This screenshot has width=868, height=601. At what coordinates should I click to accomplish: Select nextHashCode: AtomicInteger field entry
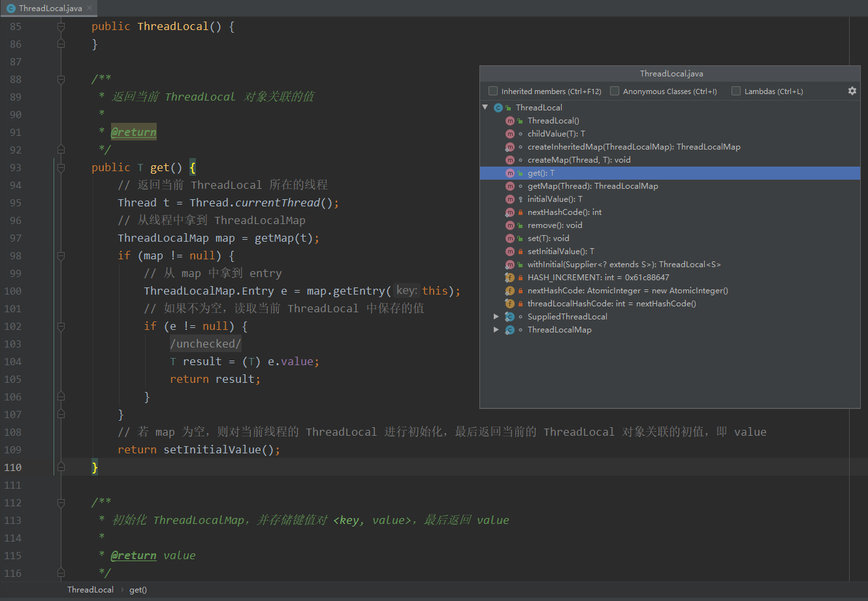pyautogui.click(x=670, y=291)
